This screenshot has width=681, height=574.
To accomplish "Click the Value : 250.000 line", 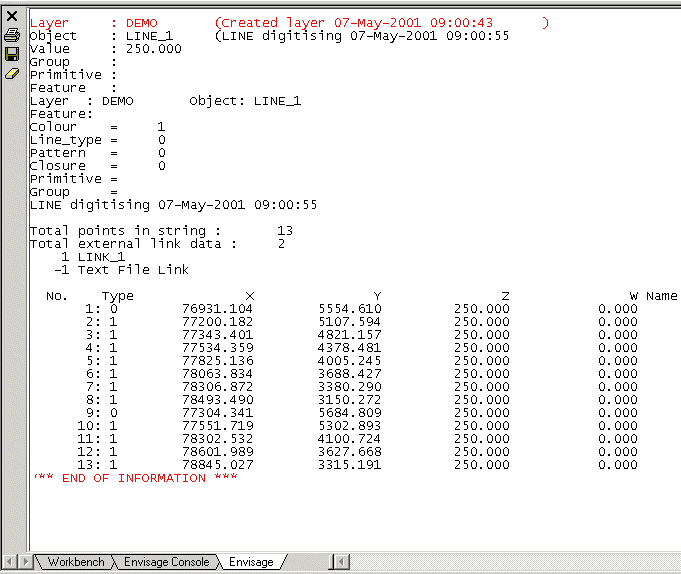I will (106, 49).
